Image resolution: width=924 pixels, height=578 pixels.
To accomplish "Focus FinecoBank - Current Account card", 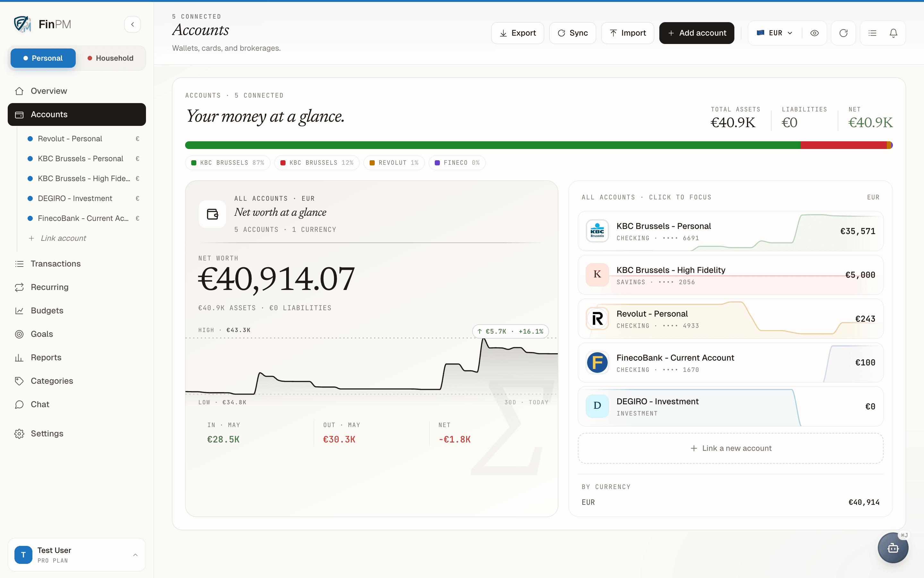I will [730, 363].
